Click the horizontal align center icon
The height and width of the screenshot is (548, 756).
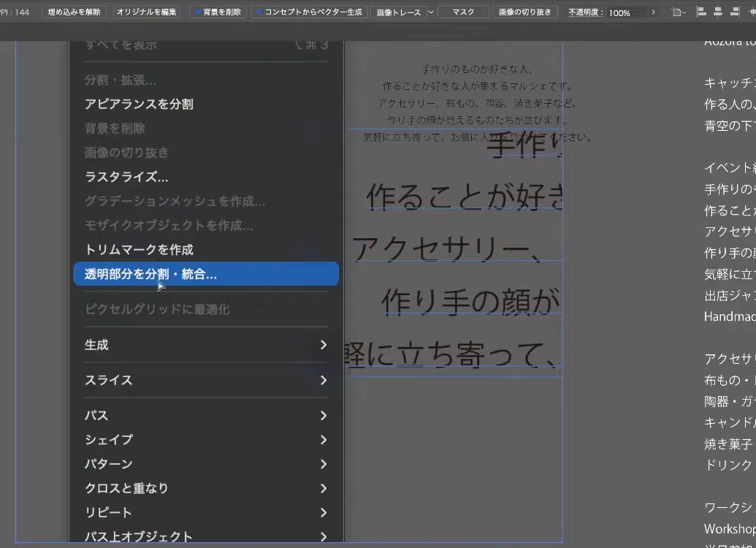tap(718, 12)
